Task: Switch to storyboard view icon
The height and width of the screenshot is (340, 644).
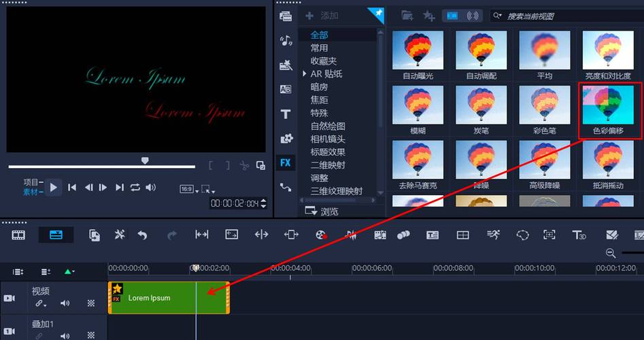Action: tap(18, 235)
